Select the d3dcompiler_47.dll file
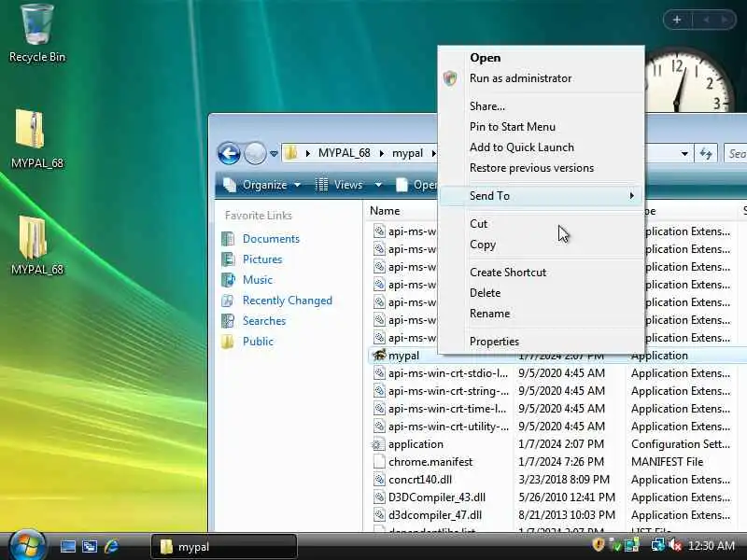The height and width of the screenshot is (560, 747). pos(427,515)
